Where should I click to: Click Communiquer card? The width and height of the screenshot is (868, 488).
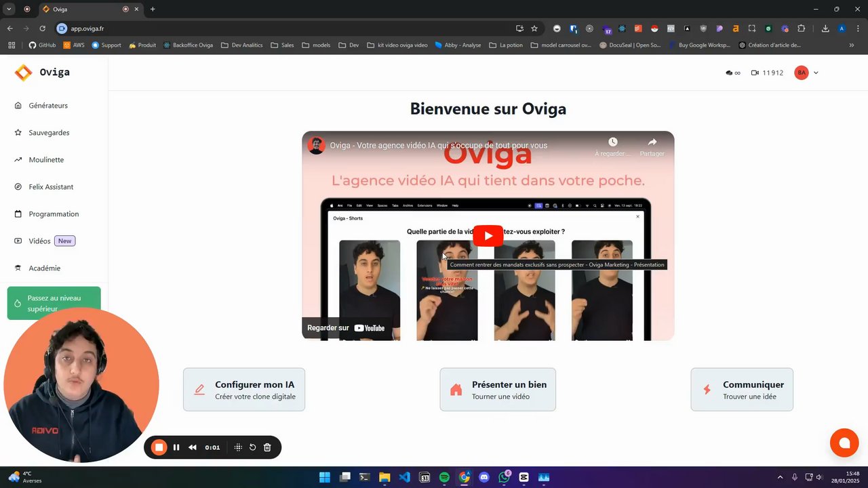(x=742, y=390)
